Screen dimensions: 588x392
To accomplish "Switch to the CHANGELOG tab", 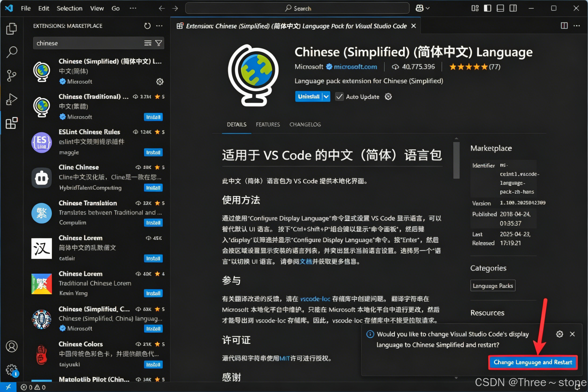I will pos(305,124).
